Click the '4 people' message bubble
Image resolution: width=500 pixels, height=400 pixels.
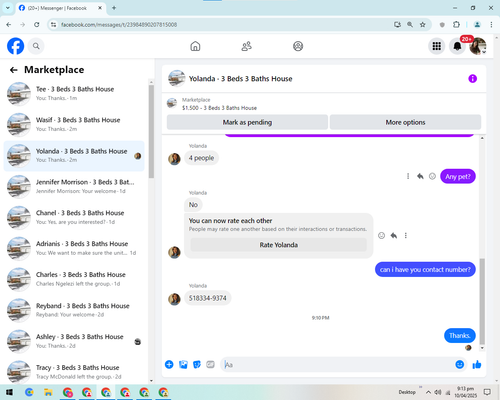201,158
